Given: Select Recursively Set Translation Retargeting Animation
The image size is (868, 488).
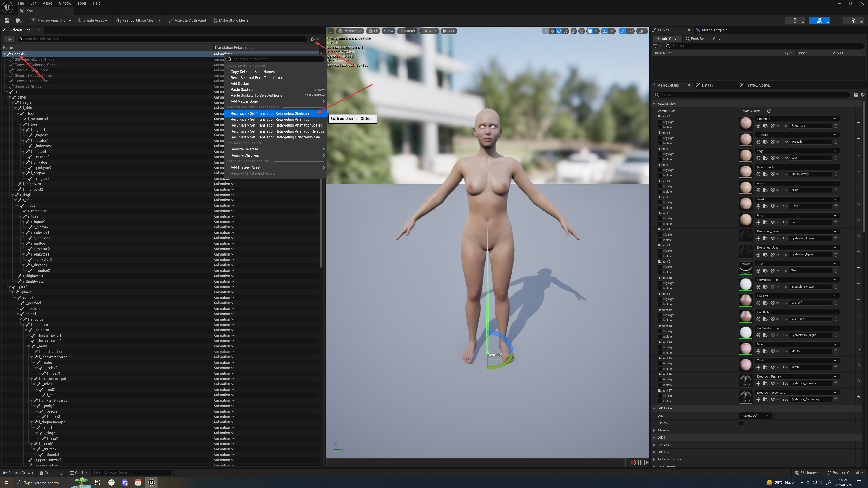Looking at the screenshot, I should pyautogui.click(x=271, y=119).
